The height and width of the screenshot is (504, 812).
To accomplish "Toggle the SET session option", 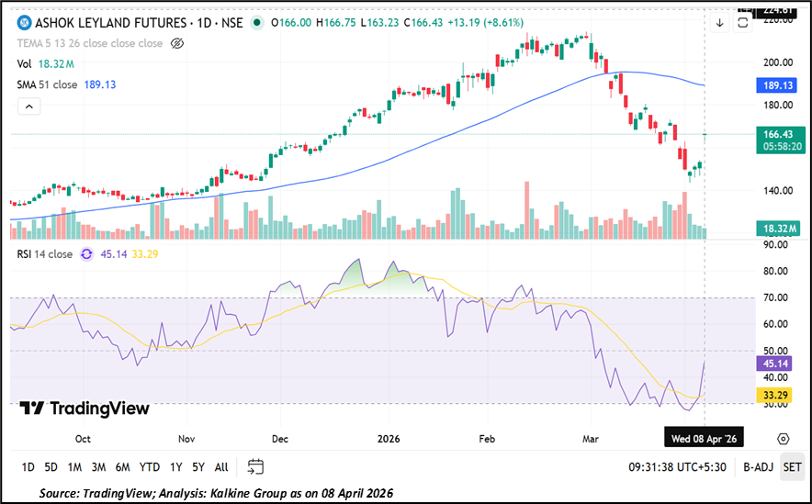I will pos(791,466).
